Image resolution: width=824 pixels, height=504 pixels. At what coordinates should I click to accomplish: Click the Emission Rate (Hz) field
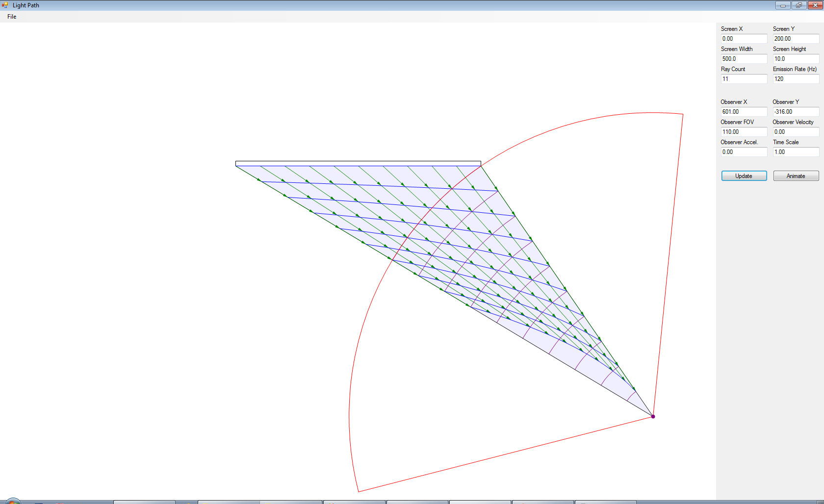tap(796, 79)
